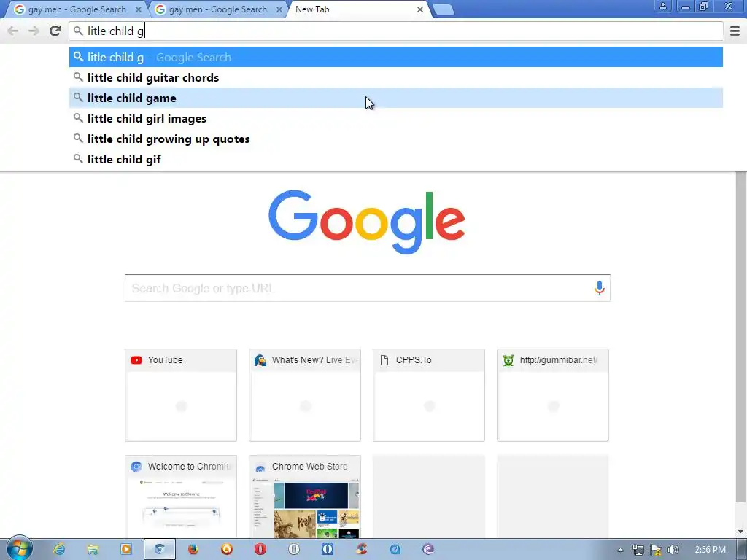Viewport: 747px width, 560px height.
Task: Open the CPPS.To tile
Action: click(x=429, y=395)
